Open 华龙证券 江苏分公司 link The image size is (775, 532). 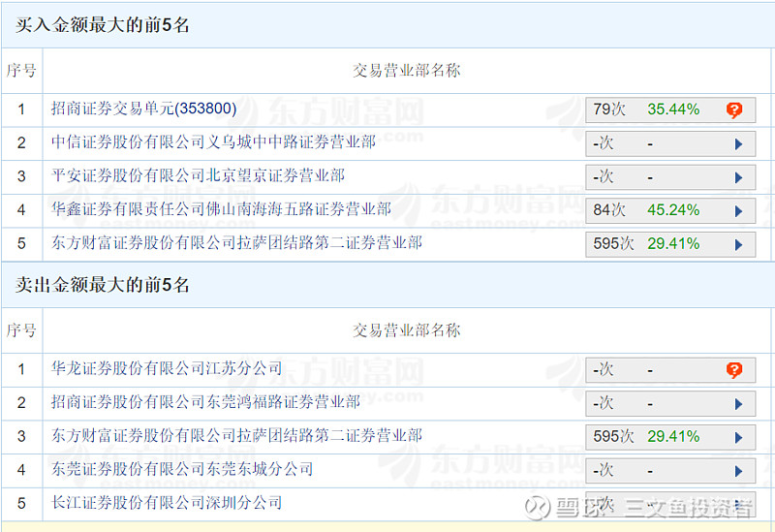coord(167,369)
